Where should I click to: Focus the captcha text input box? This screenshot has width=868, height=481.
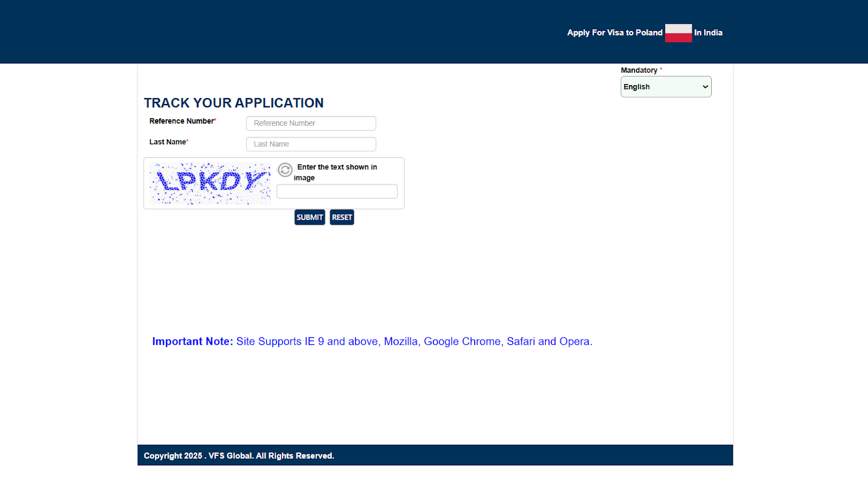click(337, 191)
